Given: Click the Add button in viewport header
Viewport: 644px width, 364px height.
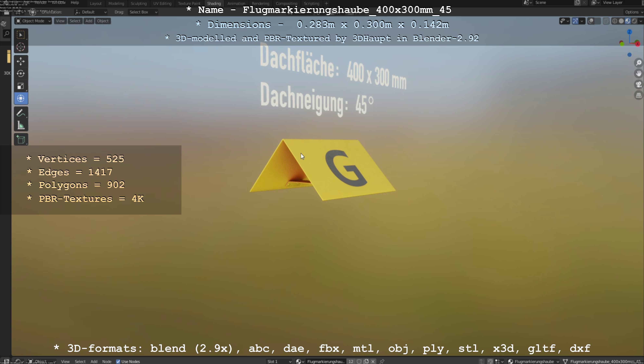Looking at the screenshot, I should click(89, 21).
